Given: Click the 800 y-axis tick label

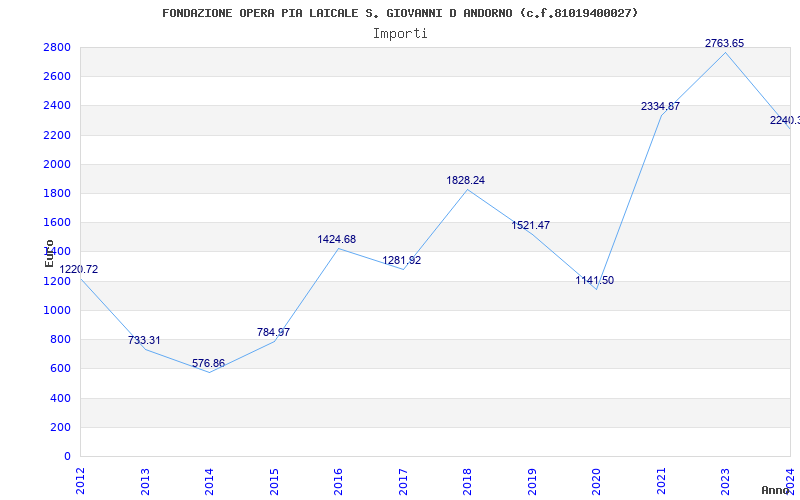Looking at the screenshot, I should (60, 339).
